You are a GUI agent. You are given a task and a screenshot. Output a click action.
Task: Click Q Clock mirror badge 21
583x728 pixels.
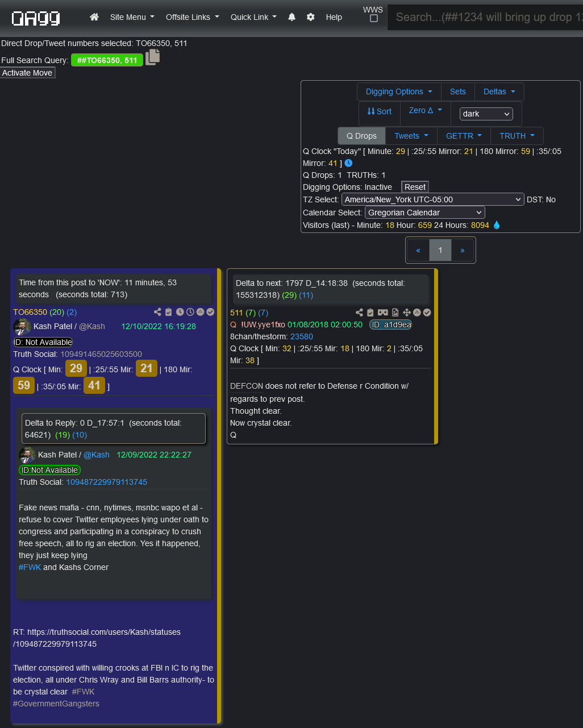coord(147,368)
